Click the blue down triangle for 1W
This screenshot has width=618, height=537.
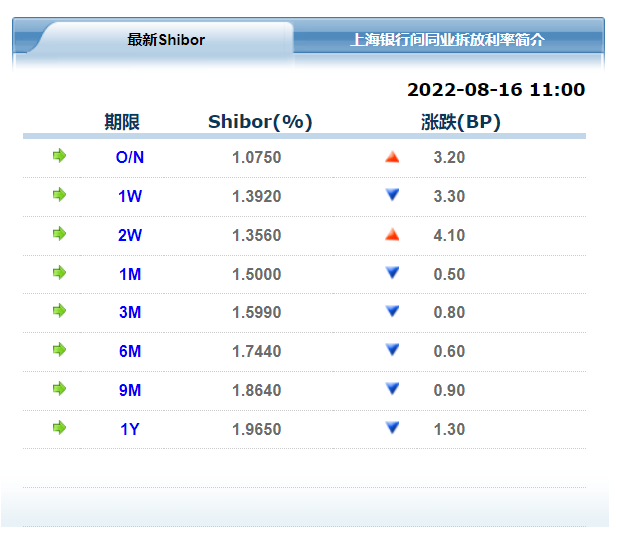pyautogui.click(x=392, y=195)
